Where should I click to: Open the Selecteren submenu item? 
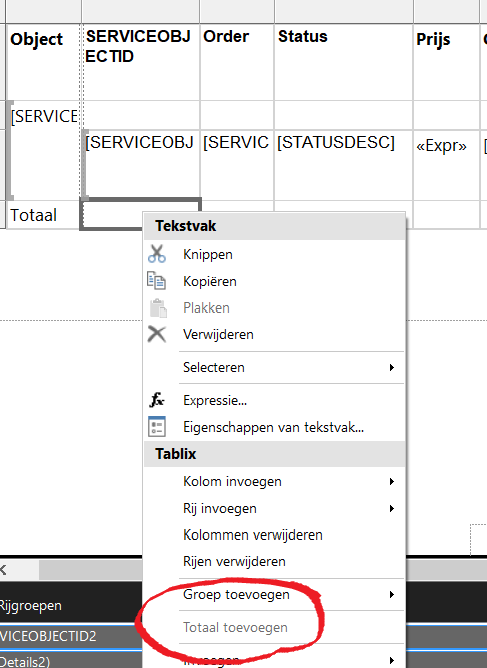pos(274,367)
